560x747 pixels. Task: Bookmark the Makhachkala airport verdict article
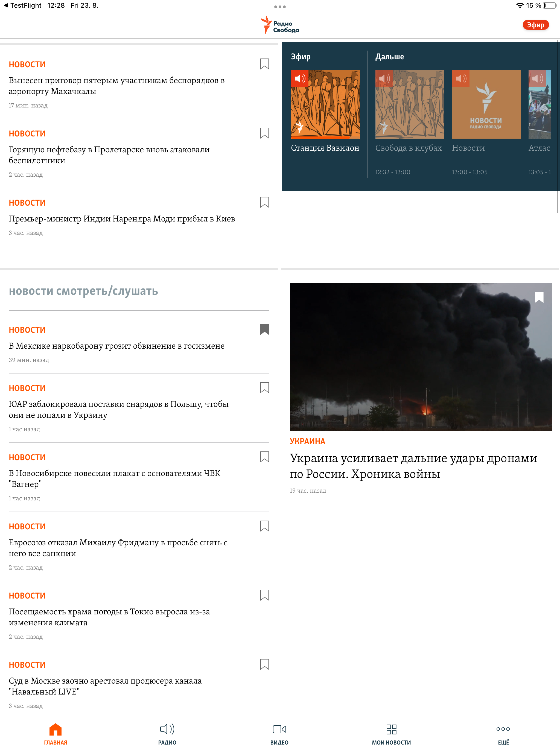tap(264, 64)
